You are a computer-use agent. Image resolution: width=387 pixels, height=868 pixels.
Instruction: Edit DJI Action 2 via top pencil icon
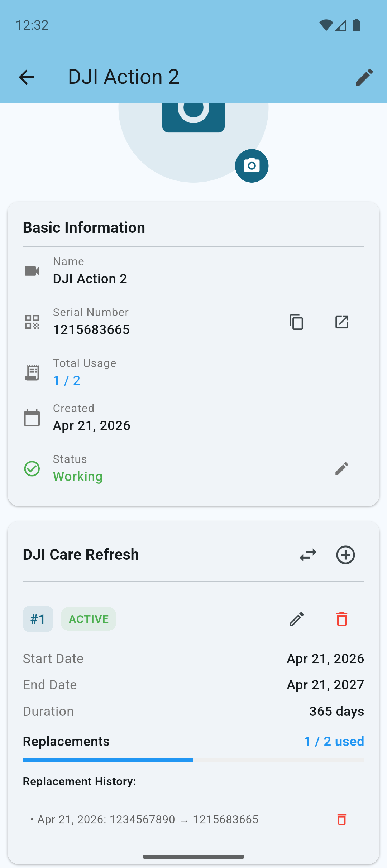[364, 77]
